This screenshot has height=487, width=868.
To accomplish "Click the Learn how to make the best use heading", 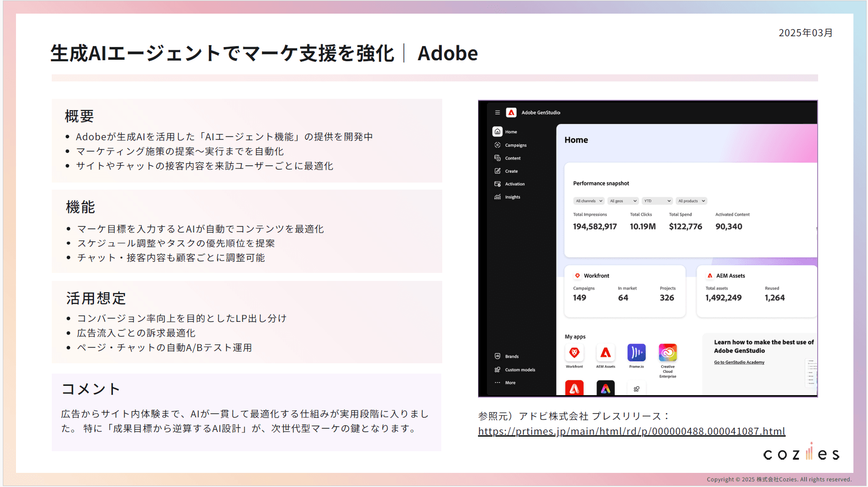I will pyautogui.click(x=764, y=346).
